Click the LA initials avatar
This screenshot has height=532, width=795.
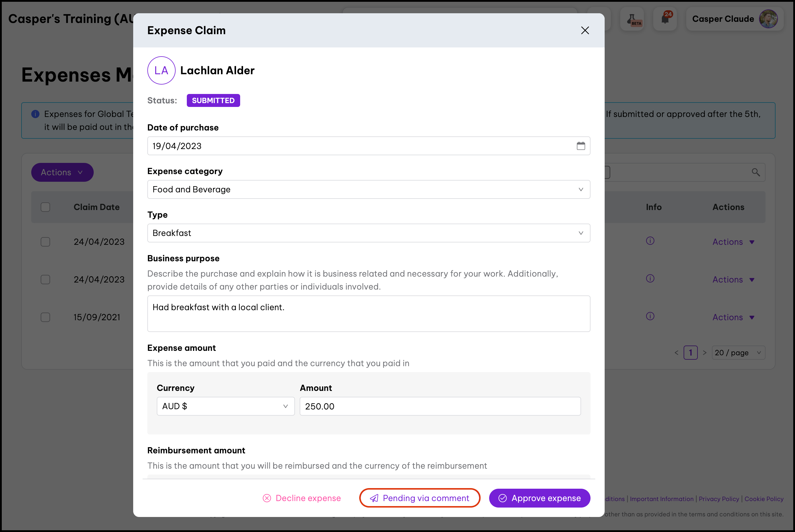point(161,71)
